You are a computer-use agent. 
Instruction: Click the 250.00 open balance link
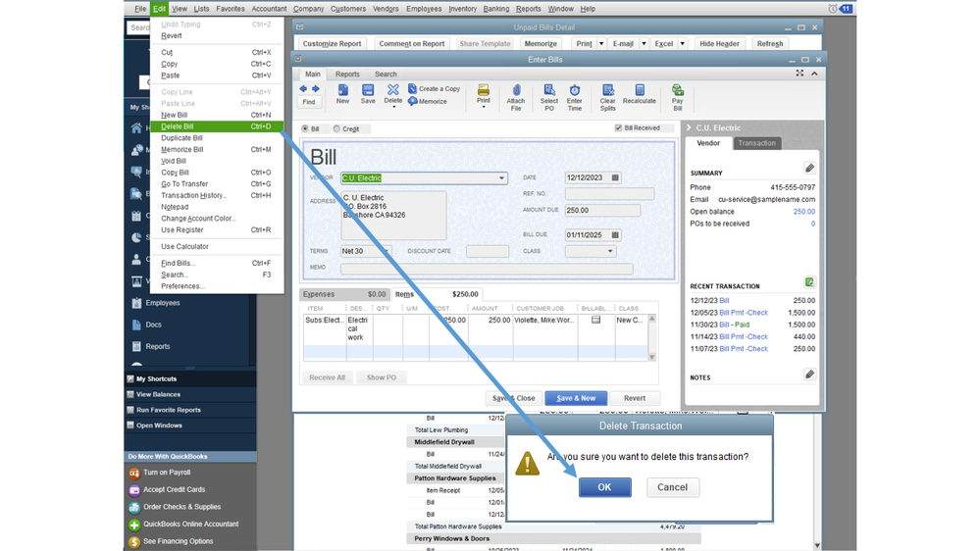[803, 212]
